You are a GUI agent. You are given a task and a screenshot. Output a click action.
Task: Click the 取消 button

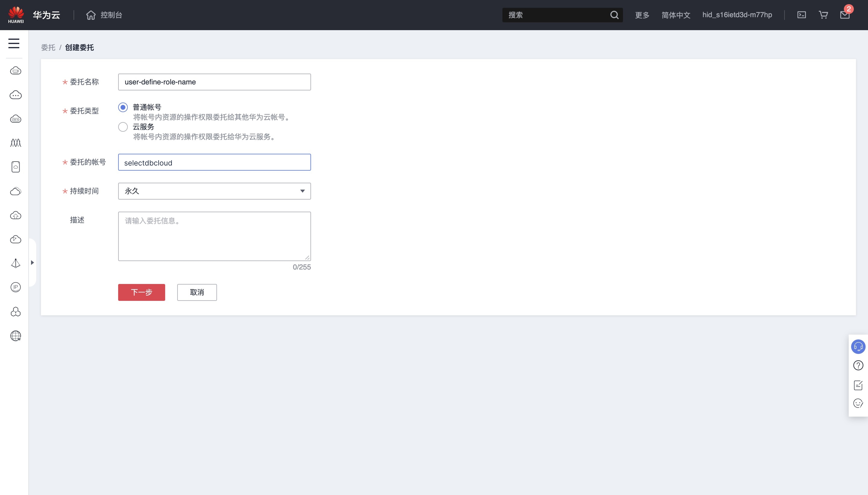pyautogui.click(x=197, y=292)
